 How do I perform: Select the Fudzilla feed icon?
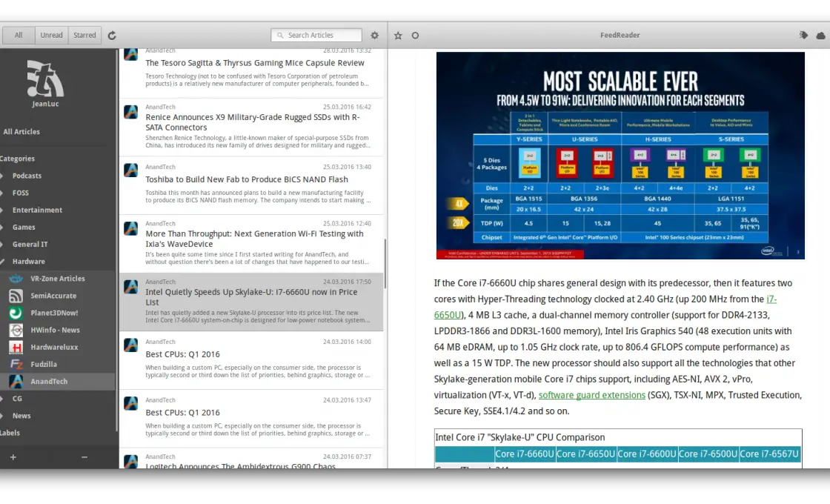[16, 364]
